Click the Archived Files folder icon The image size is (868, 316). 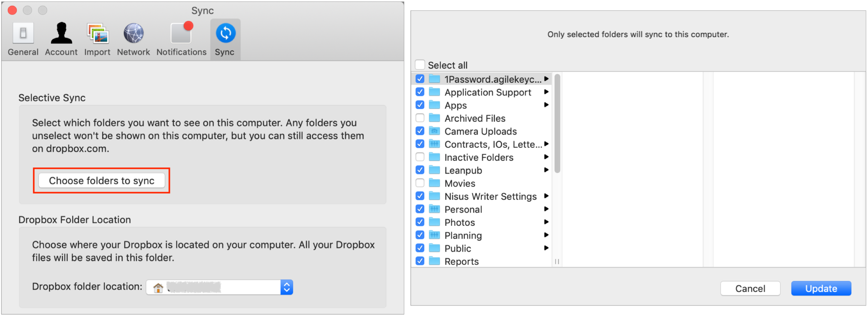(434, 118)
